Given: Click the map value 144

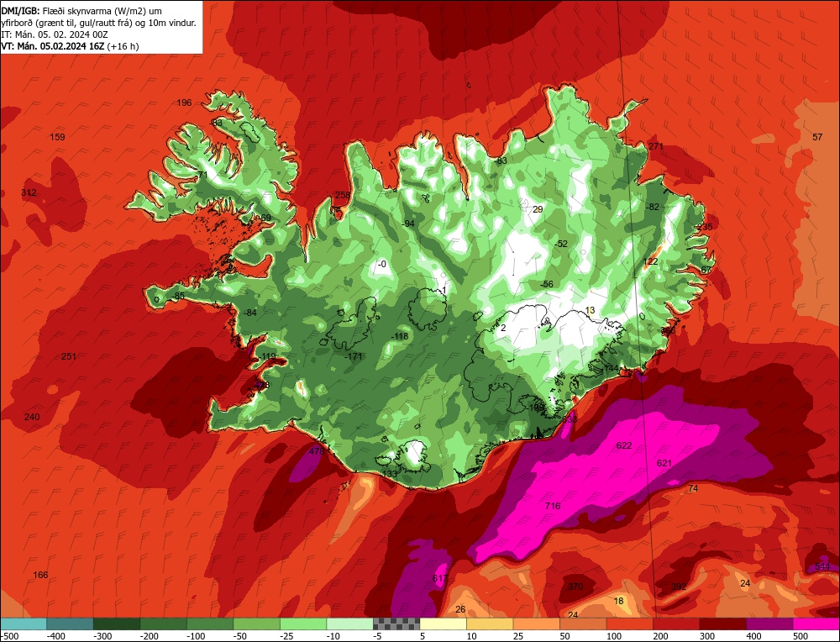Looking at the screenshot, I should 612,368.
